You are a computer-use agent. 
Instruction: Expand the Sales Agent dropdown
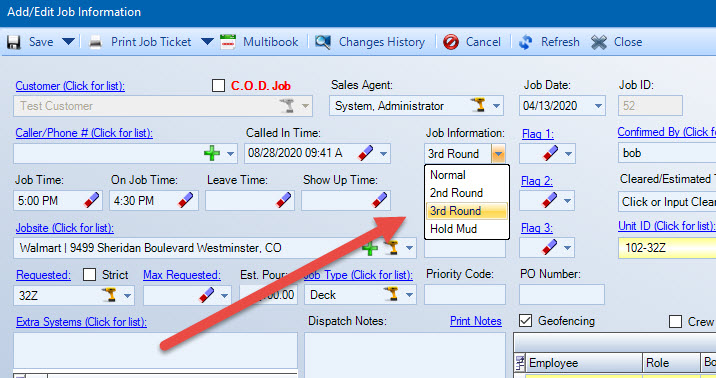tap(496, 106)
